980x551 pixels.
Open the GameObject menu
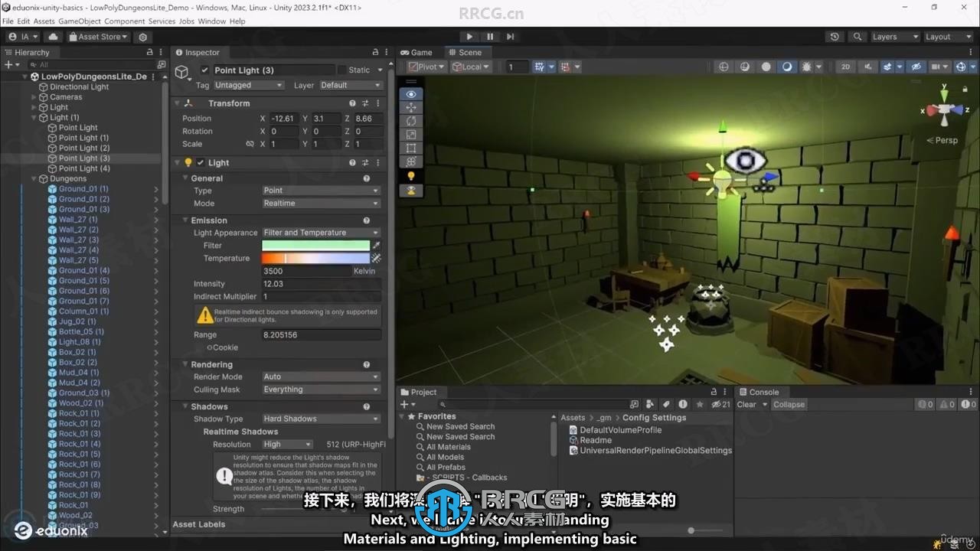(80, 21)
